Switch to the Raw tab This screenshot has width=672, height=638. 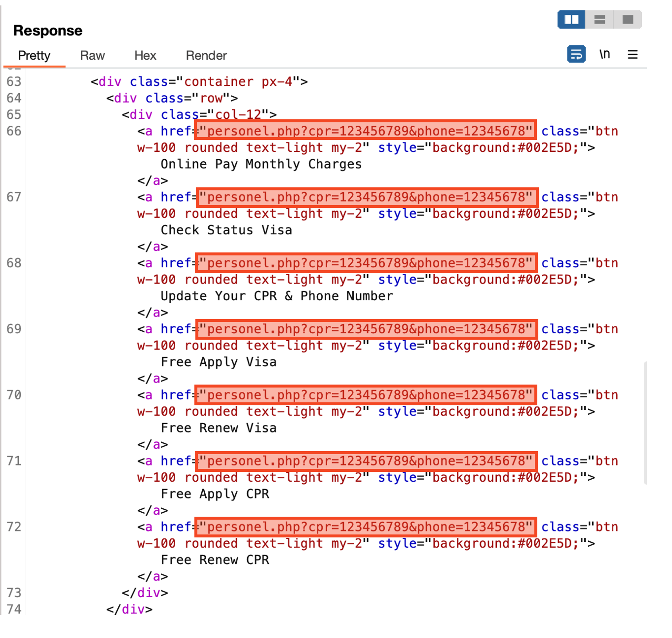92,56
